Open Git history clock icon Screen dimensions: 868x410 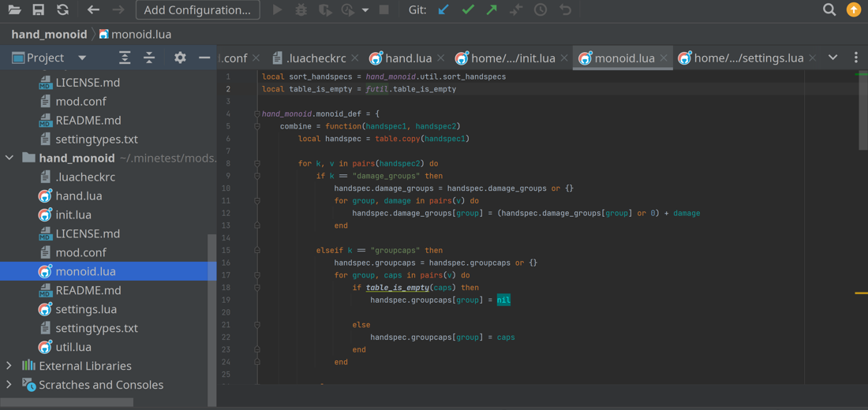point(541,9)
